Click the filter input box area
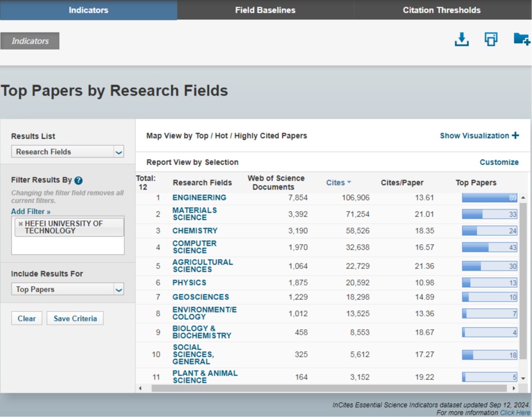This screenshot has width=532, height=417. point(67,246)
